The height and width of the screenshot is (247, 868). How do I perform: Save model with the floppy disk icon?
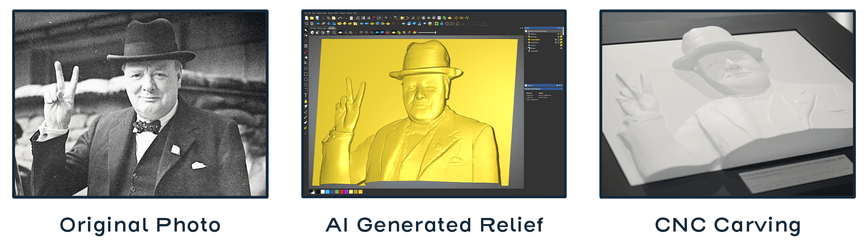point(317,18)
